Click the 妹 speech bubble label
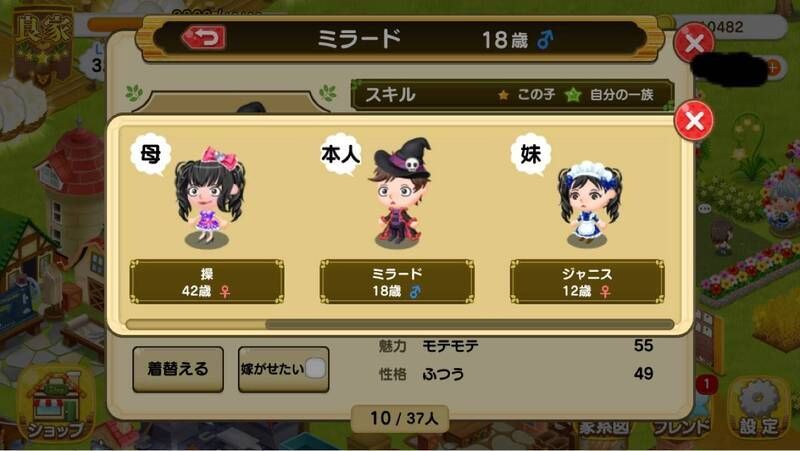800x451 pixels. tap(531, 154)
